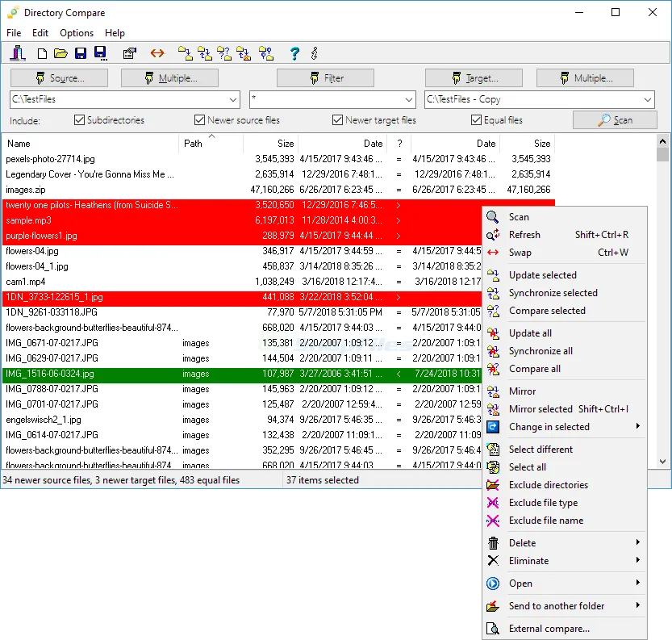Click the blue question mark Help icon
672x640 pixels.
[x=294, y=53]
